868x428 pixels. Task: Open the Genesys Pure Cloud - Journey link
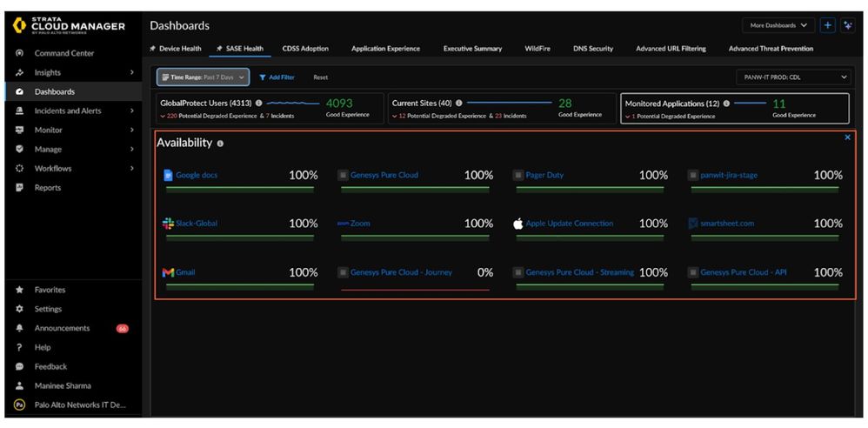pos(401,272)
